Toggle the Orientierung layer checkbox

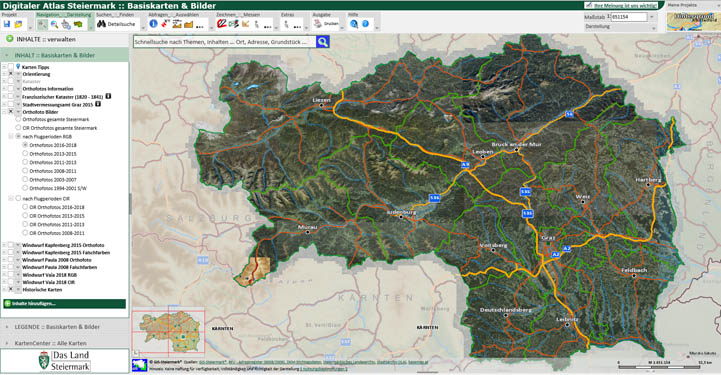pyautogui.click(x=11, y=74)
